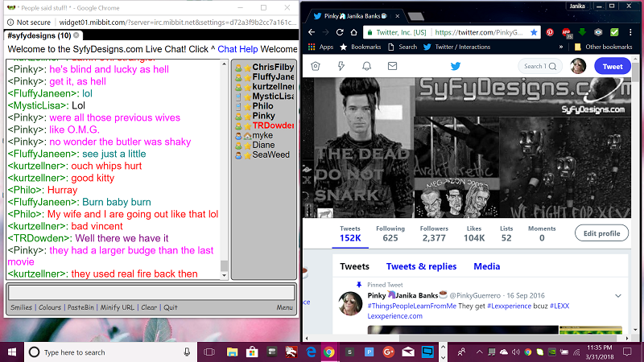Screen dimensions: 644x362
Task: Click PasteBin in chat toolbar
Action: 80,307
